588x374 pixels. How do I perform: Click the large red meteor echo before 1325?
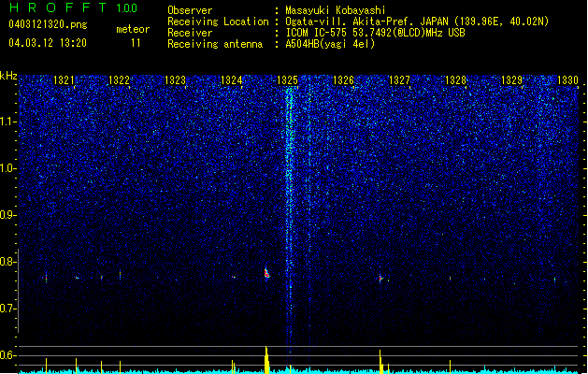266,273
